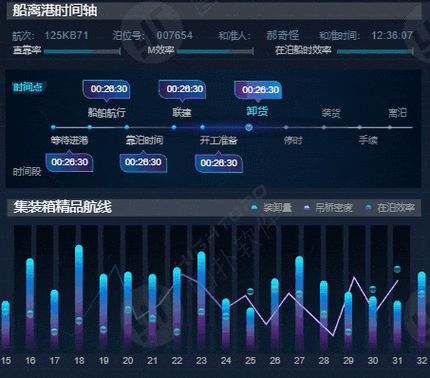This screenshot has height=378, width=430.
Task: Click the voyage number 125KB71
Action: 66,35
